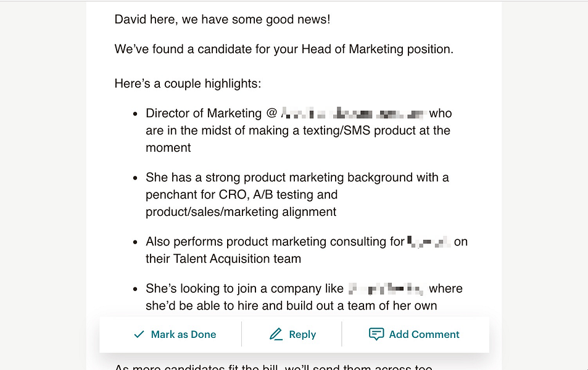Mark this candidate email as done

(175, 334)
